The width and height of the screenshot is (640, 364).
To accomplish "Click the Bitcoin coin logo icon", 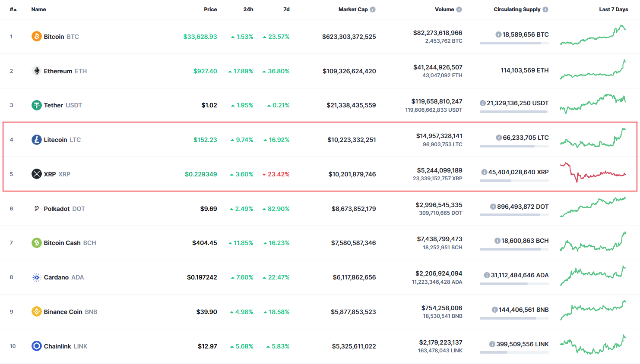I will 37,36.
